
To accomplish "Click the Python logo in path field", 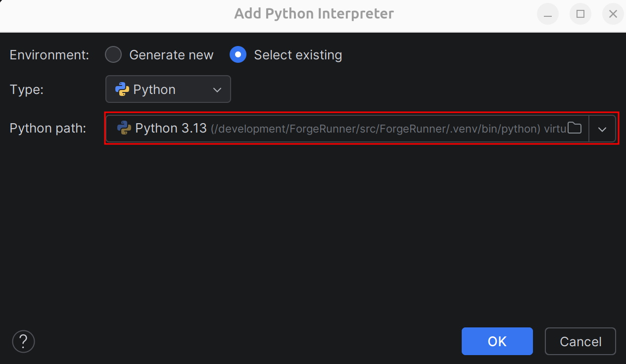I will [x=124, y=129].
